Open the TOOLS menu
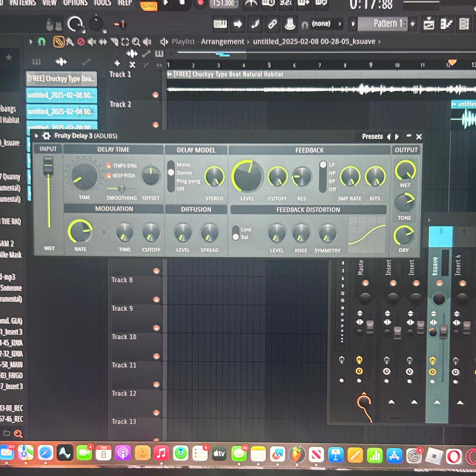The image size is (476, 476). [x=102, y=3]
